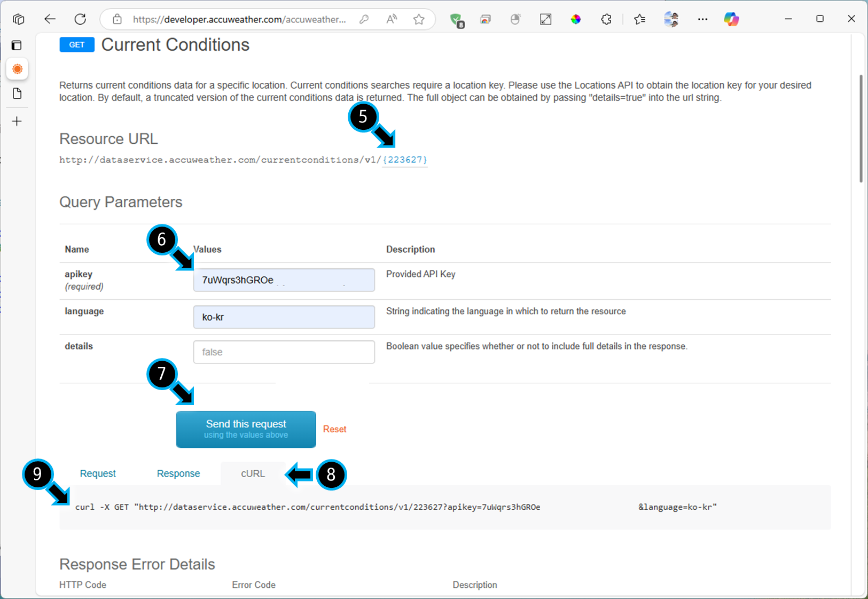Add this page to favorites star
Image resolution: width=868 pixels, height=599 pixels.
(419, 19)
